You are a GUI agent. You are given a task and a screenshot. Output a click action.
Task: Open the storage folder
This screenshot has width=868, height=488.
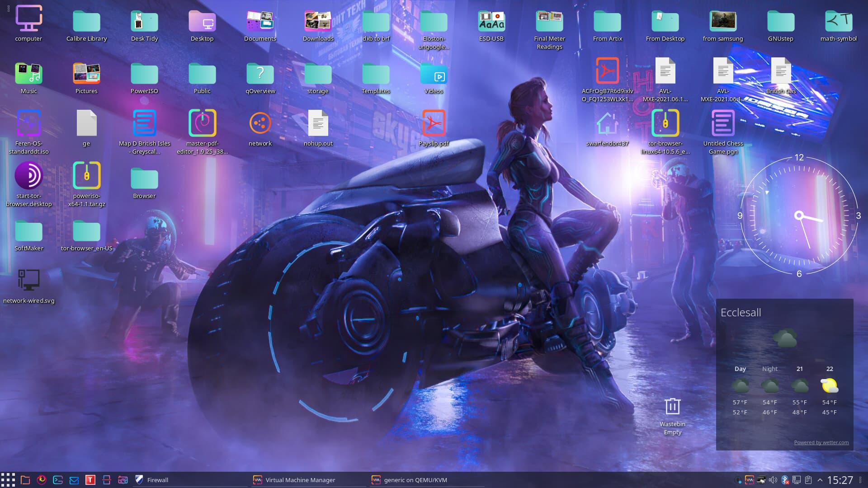[318, 78]
